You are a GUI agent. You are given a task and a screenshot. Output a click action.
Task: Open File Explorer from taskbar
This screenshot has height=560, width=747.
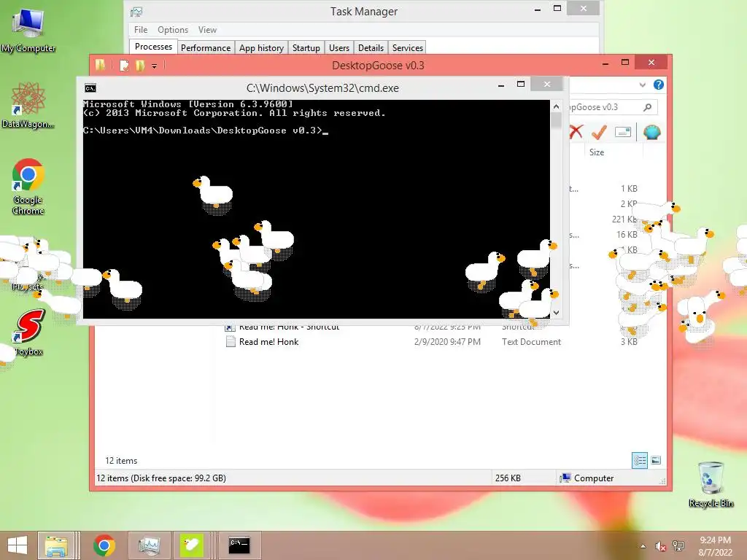tap(56, 545)
